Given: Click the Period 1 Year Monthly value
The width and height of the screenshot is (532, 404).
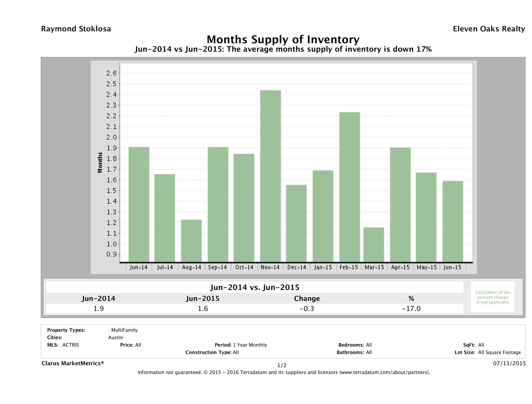Looking at the screenshot, I should pyautogui.click(x=250, y=345).
